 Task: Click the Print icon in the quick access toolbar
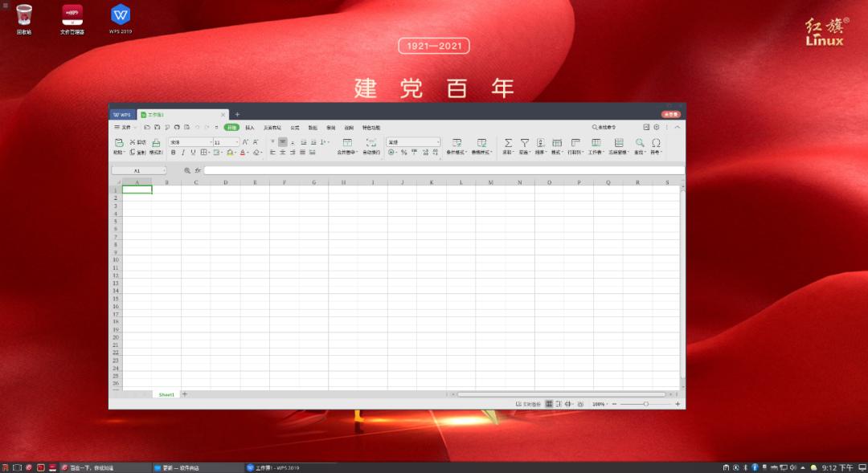(177, 127)
